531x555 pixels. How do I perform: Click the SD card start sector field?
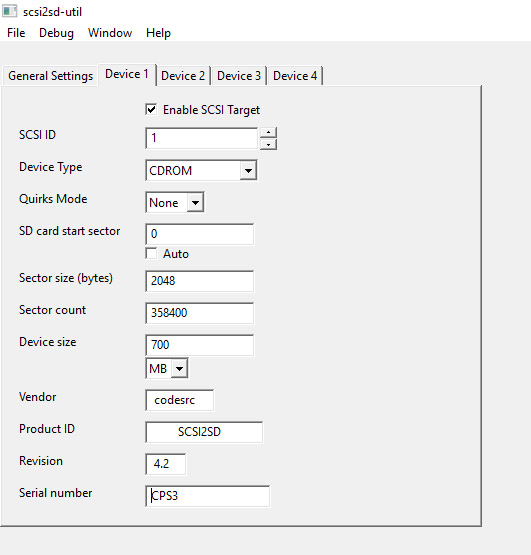200,234
